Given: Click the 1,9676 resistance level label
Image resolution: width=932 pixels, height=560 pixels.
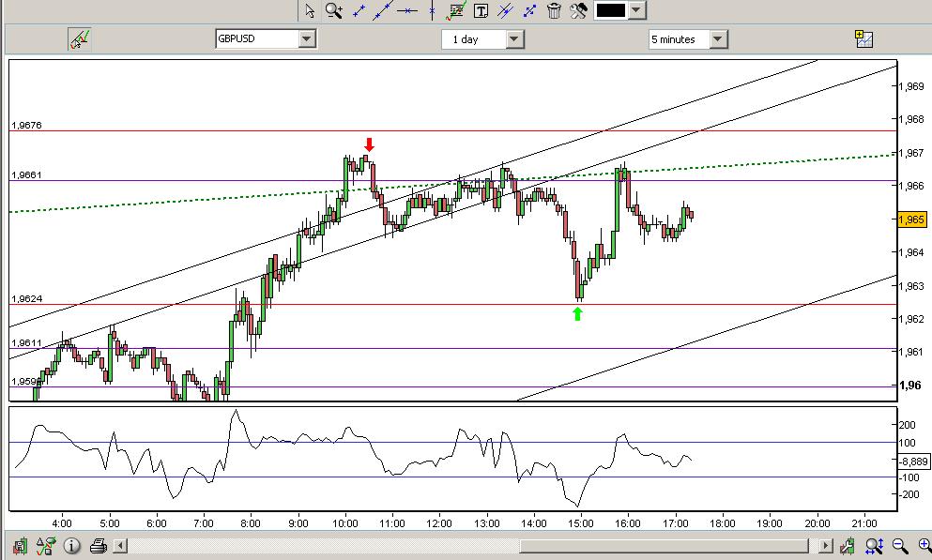Looking at the screenshot, I should tap(26, 126).
